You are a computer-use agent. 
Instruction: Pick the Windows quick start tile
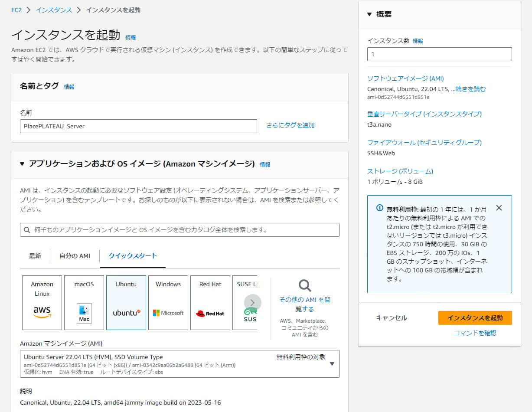(x=168, y=303)
